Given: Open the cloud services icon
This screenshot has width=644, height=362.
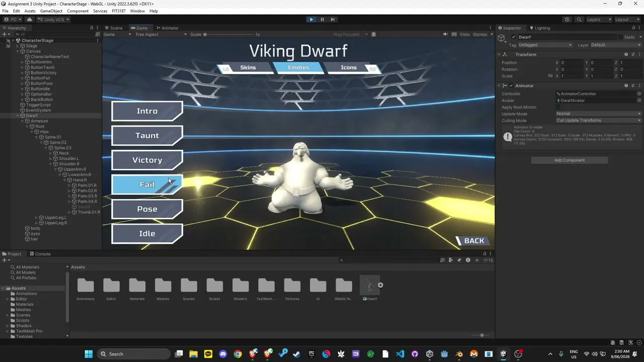Looking at the screenshot, I should (x=29, y=20).
